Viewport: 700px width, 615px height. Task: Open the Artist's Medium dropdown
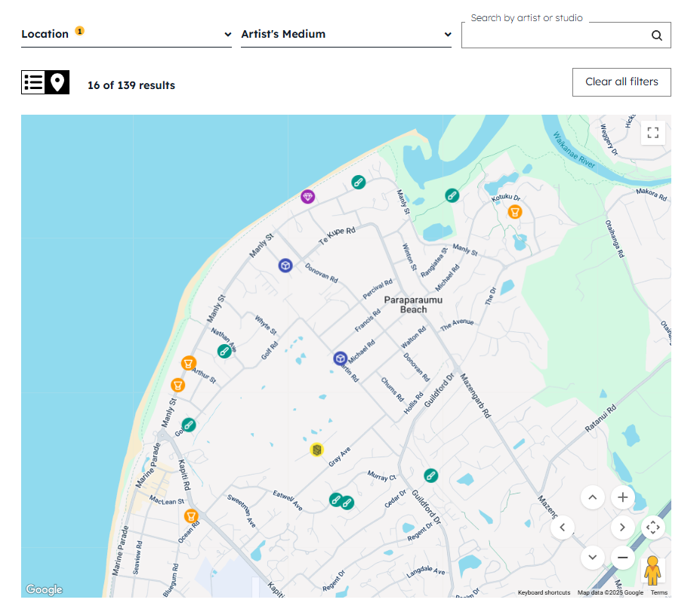click(x=346, y=34)
